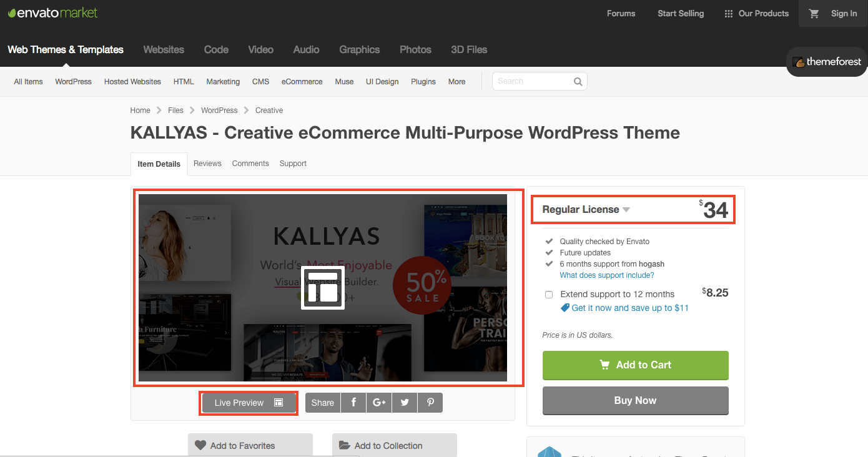Click the Envato Market logo
This screenshot has height=457, width=868.
pos(52,12)
